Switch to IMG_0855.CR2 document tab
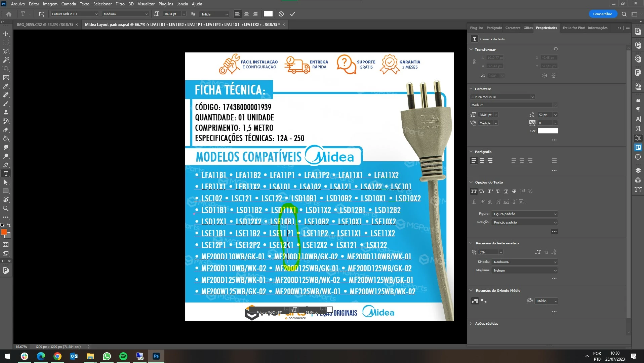The image size is (644, 363). 45,25
